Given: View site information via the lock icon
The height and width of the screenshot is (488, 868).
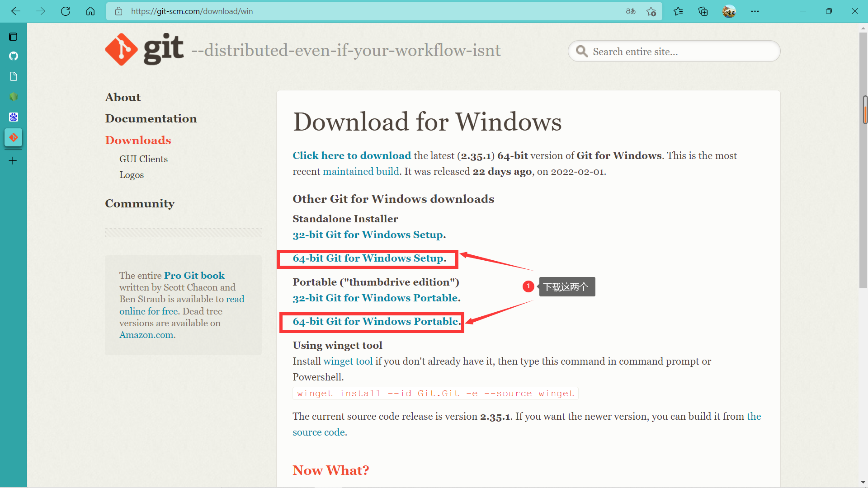Looking at the screenshot, I should (x=118, y=11).
